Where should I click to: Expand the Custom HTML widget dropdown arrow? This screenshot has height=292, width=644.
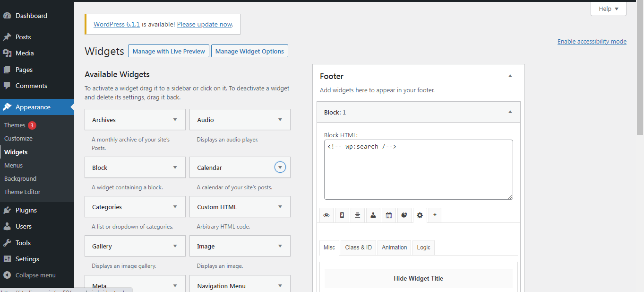click(x=280, y=207)
